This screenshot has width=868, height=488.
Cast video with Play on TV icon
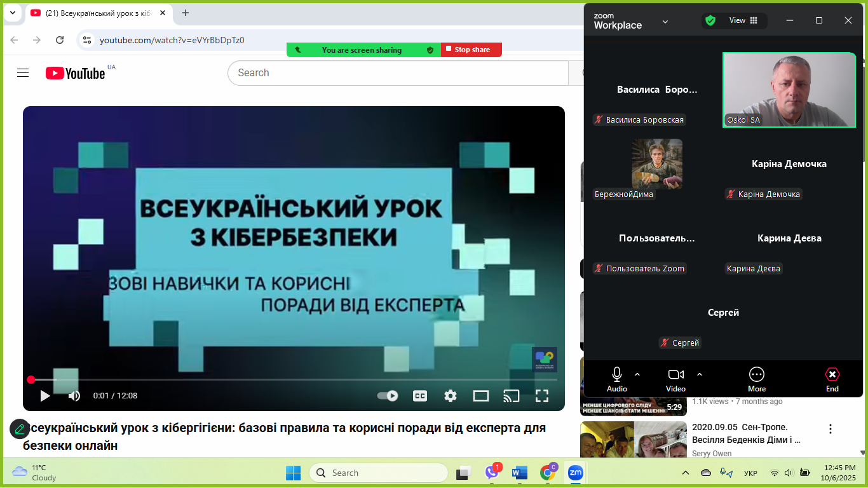(511, 396)
